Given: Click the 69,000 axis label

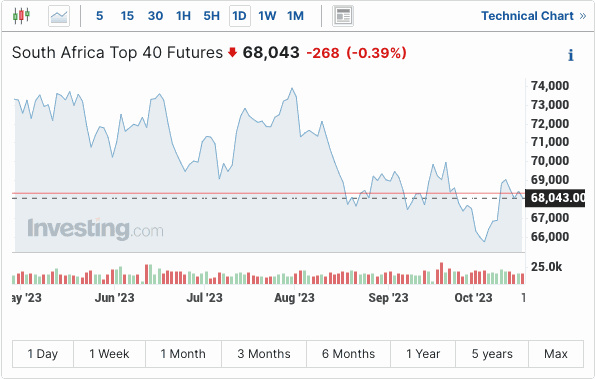Looking at the screenshot, I should (x=550, y=179).
